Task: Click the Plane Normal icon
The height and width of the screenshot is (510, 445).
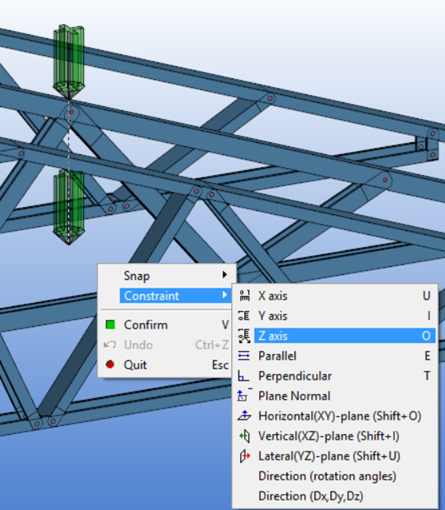Action: pos(244,396)
